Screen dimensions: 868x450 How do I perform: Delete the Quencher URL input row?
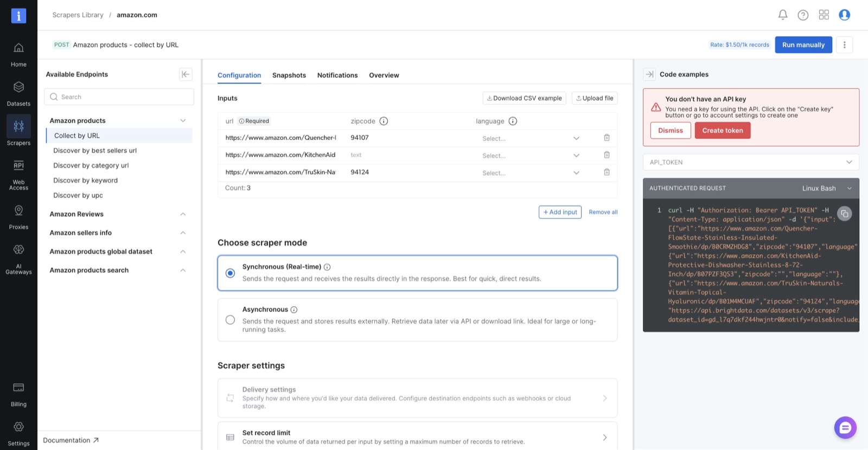(607, 138)
